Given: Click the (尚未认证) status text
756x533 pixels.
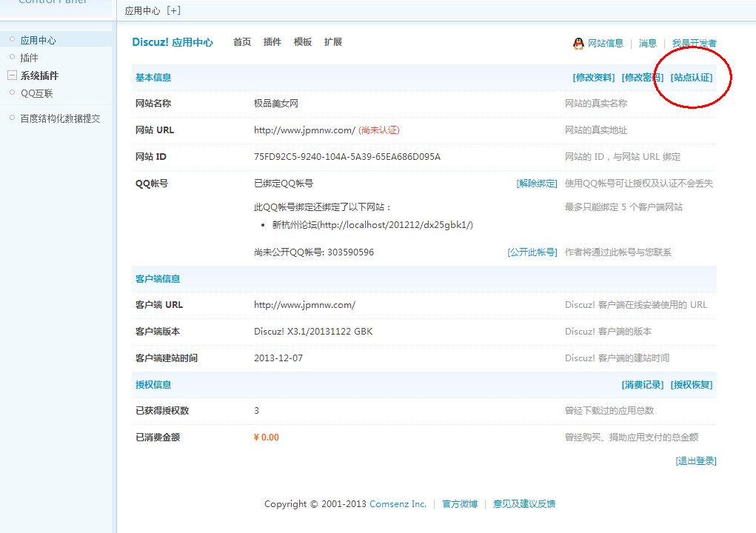Looking at the screenshot, I should pos(379,130).
